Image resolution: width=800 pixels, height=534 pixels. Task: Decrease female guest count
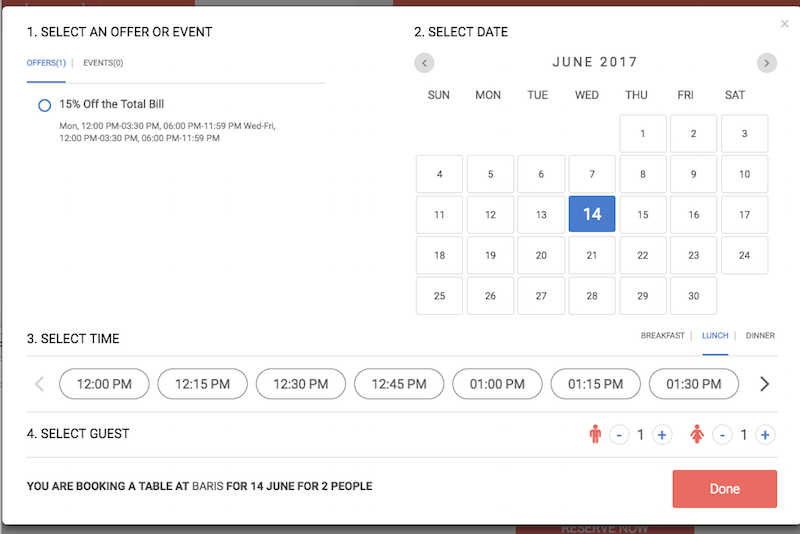(722, 435)
